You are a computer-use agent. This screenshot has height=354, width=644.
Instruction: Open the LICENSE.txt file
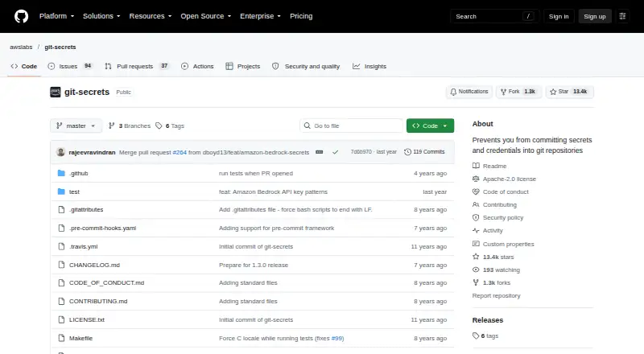pos(87,319)
